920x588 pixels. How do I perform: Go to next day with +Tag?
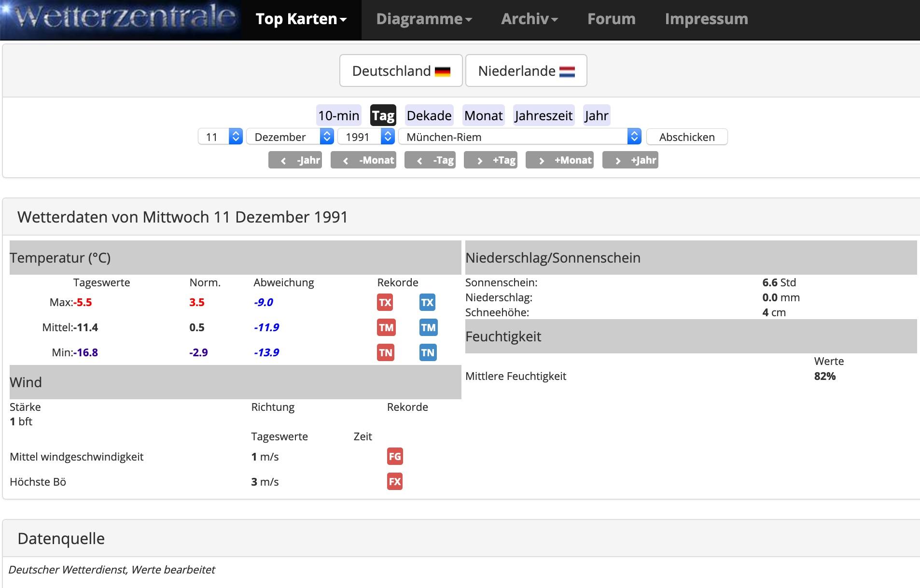click(x=490, y=160)
